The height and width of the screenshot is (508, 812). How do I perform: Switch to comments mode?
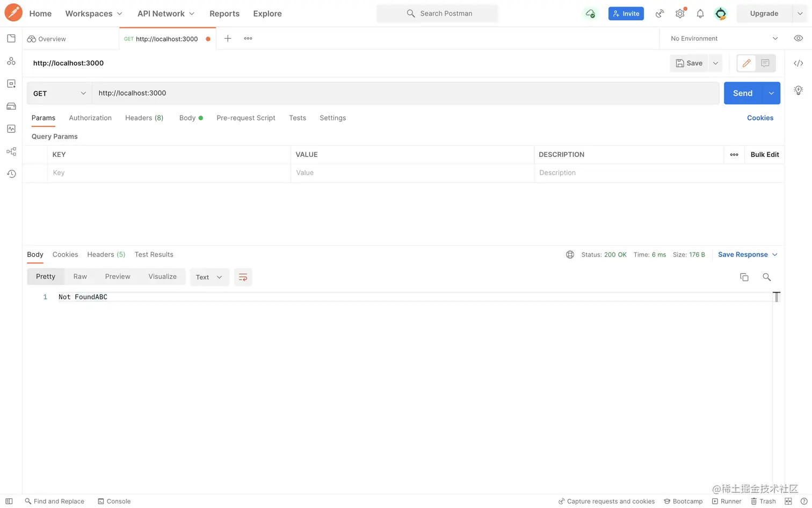tap(765, 63)
